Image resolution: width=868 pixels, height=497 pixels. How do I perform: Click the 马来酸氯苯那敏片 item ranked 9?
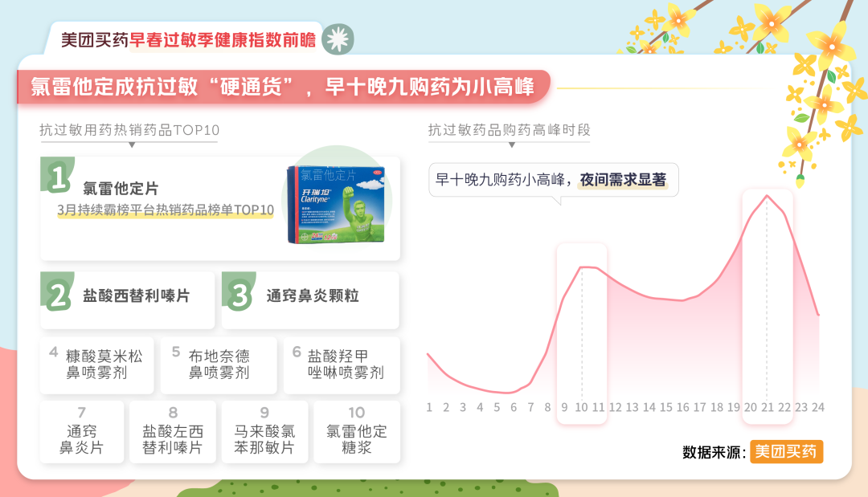(x=264, y=432)
